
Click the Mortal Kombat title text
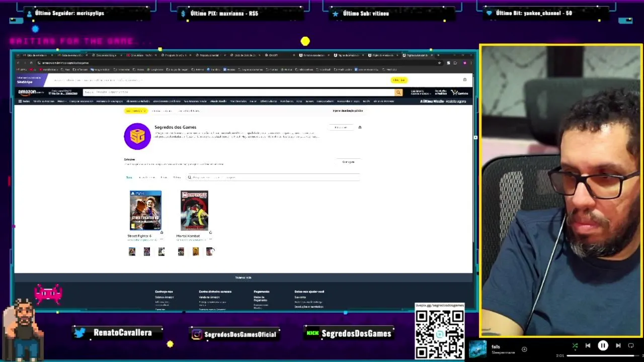pos(188,236)
